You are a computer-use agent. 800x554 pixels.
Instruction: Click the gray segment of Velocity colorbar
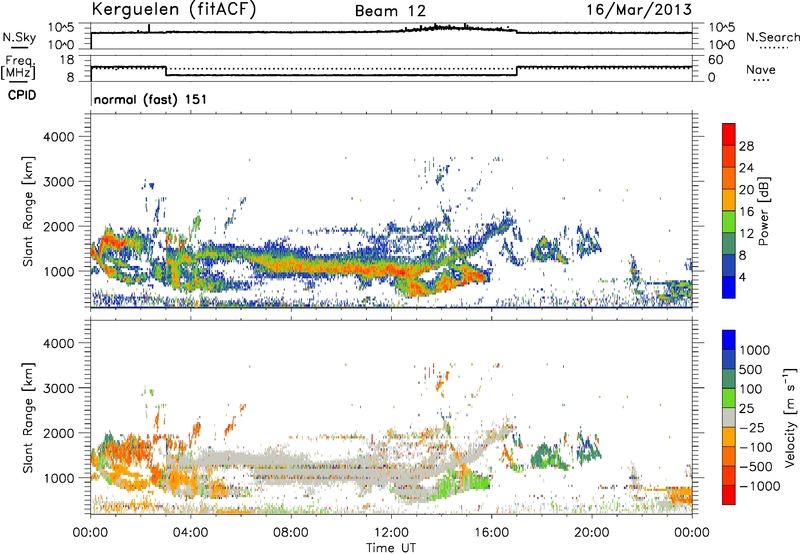coord(729,417)
